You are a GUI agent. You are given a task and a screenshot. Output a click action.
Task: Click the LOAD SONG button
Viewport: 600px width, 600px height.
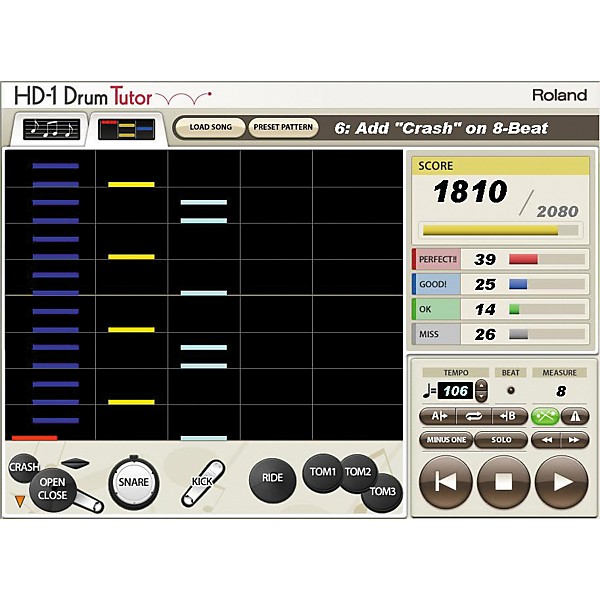pyautogui.click(x=210, y=127)
